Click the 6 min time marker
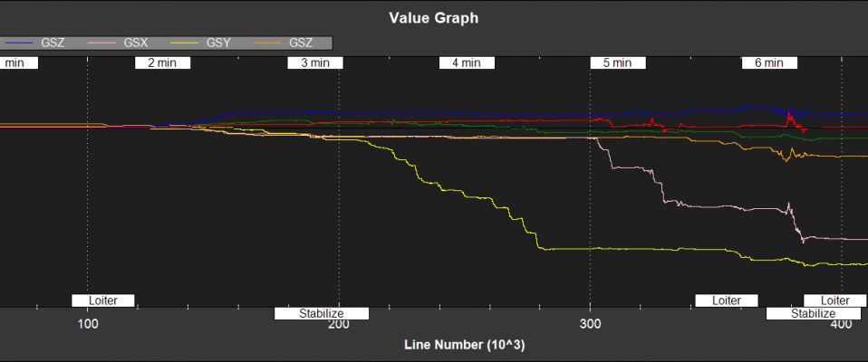868x362 pixels. [x=768, y=63]
